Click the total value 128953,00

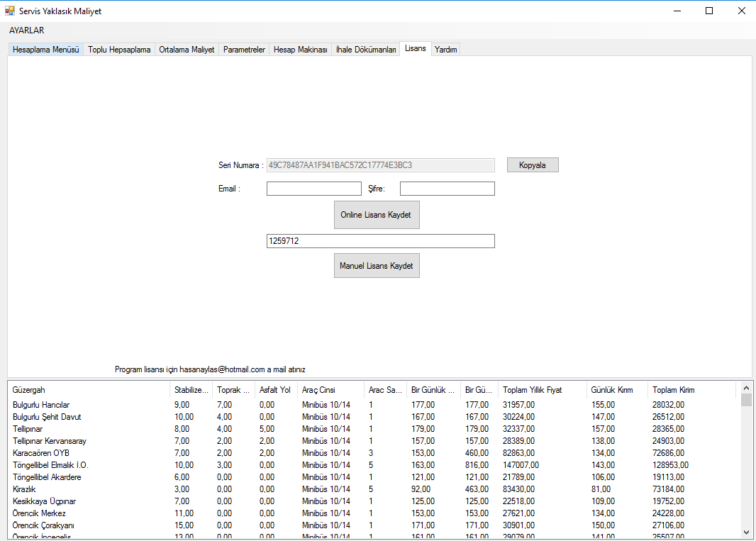pos(671,465)
